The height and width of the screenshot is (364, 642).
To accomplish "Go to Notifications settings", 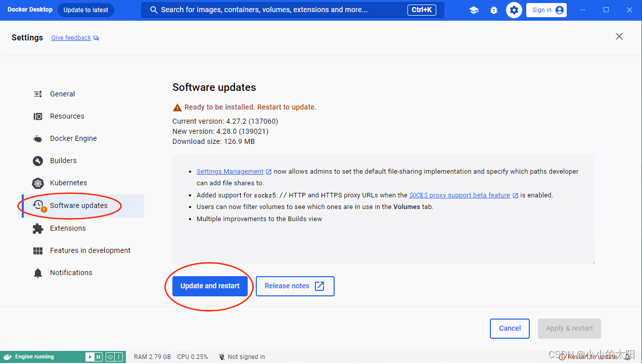I will coord(83,273).
